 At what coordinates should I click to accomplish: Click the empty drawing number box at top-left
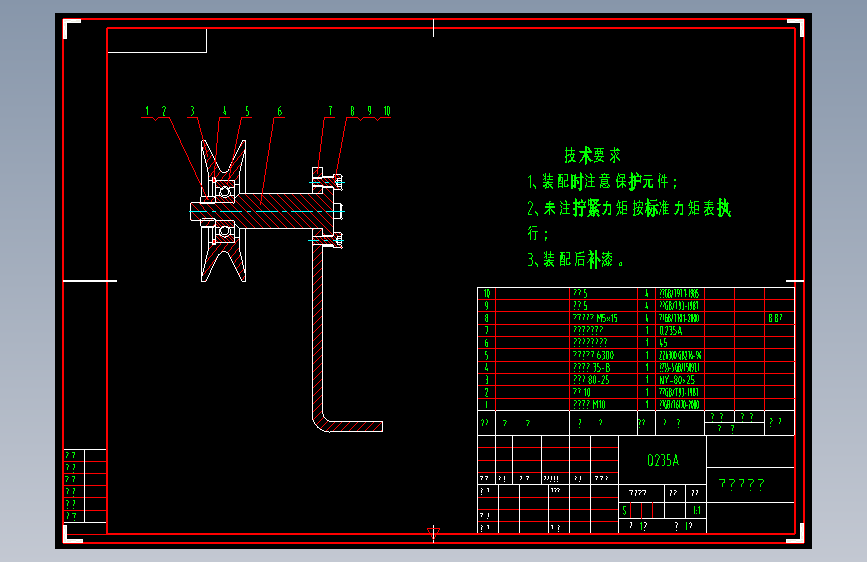(156, 40)
